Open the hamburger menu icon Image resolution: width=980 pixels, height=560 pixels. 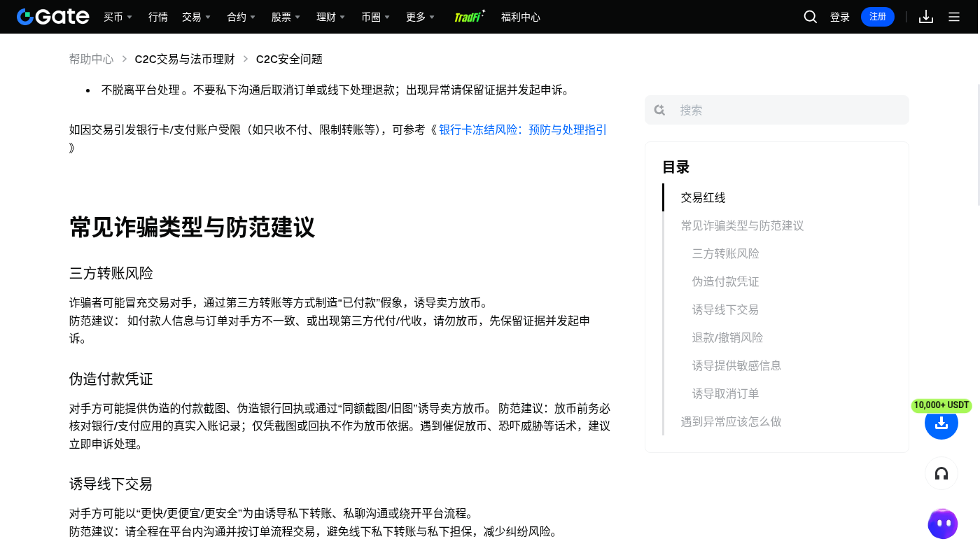point(954,17)
